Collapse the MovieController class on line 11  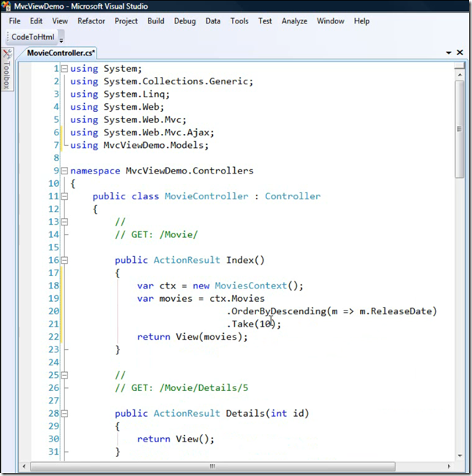pyautogui.click(x=64, y=196)
